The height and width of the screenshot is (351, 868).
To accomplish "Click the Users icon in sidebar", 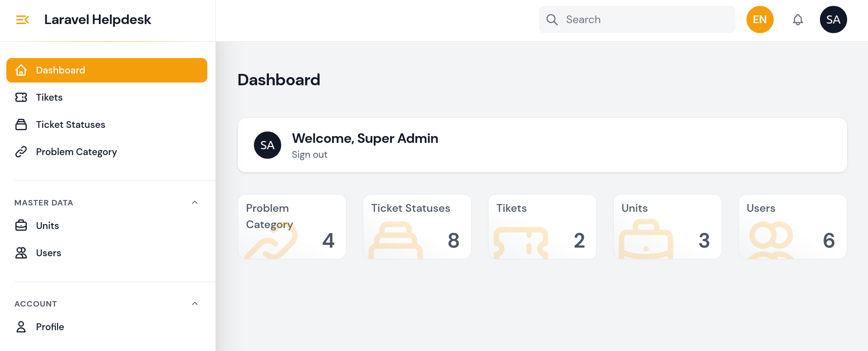I will pyautogui.click(x=21, y=253).
